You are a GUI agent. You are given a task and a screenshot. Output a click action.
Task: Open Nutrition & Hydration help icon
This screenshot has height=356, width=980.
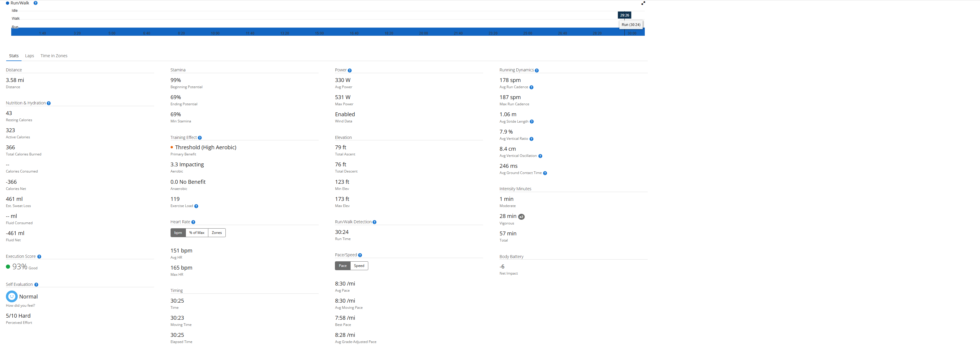tap(49, 104)
